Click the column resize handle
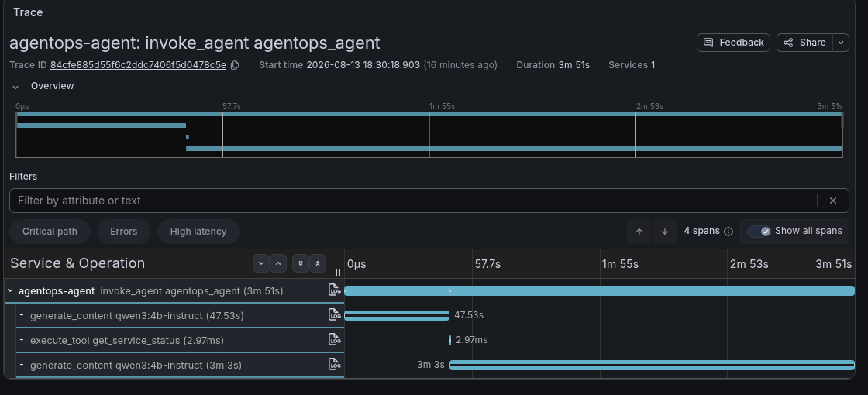Screen dimensions: 868x395 coord(338,272)
